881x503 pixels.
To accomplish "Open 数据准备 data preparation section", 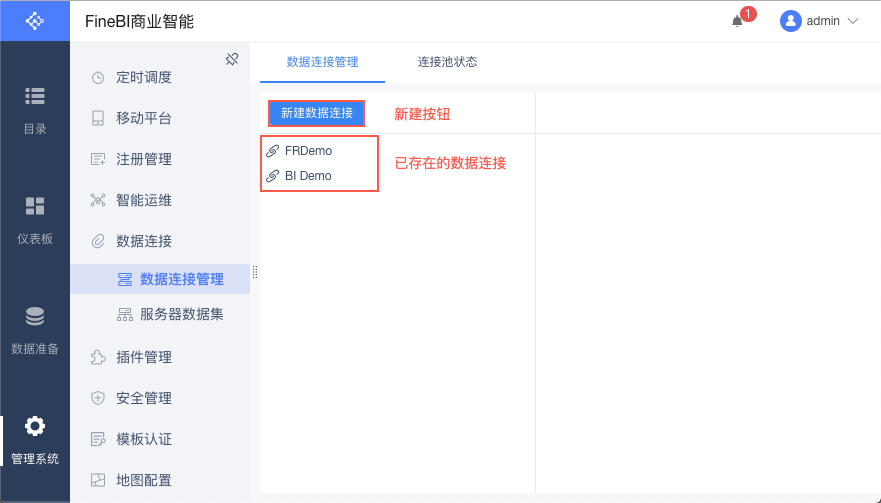I will [x=35, y=329].
